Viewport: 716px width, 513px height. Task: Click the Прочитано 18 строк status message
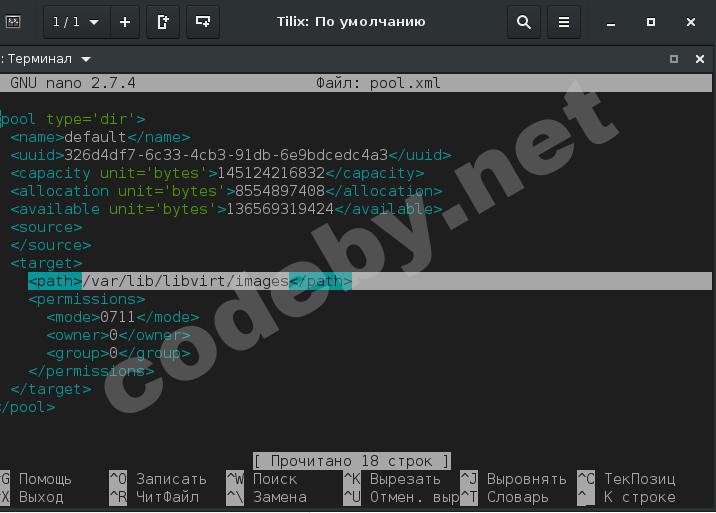[351, 461]
